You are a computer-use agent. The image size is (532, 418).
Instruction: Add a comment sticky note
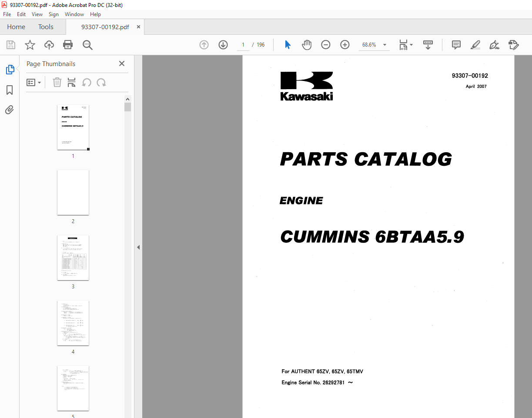(x=456, y=45)
